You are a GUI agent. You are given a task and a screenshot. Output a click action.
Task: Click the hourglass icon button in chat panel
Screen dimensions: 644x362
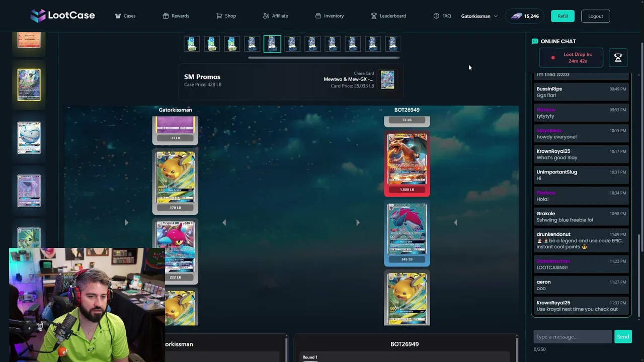(x=618, y=58)
